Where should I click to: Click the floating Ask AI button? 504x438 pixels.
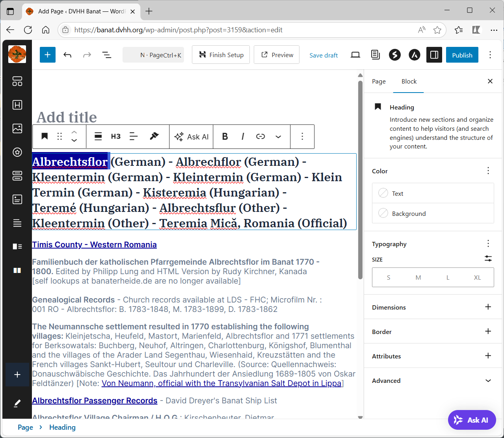[472, 420]
